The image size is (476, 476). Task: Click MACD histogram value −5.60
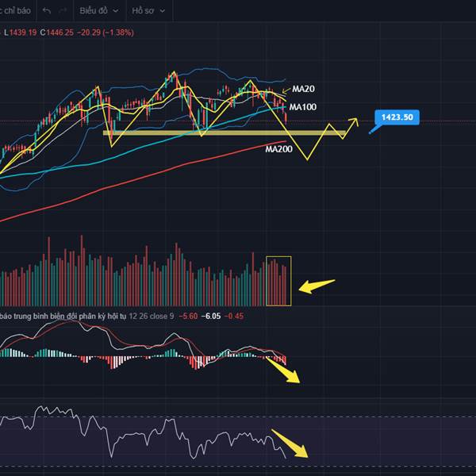click(x=188, y=317)
